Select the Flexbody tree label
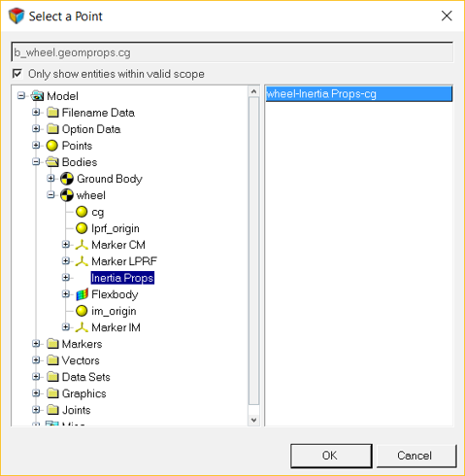The width and height of the screenshot is (465, 476). click(x=115, y=294)
